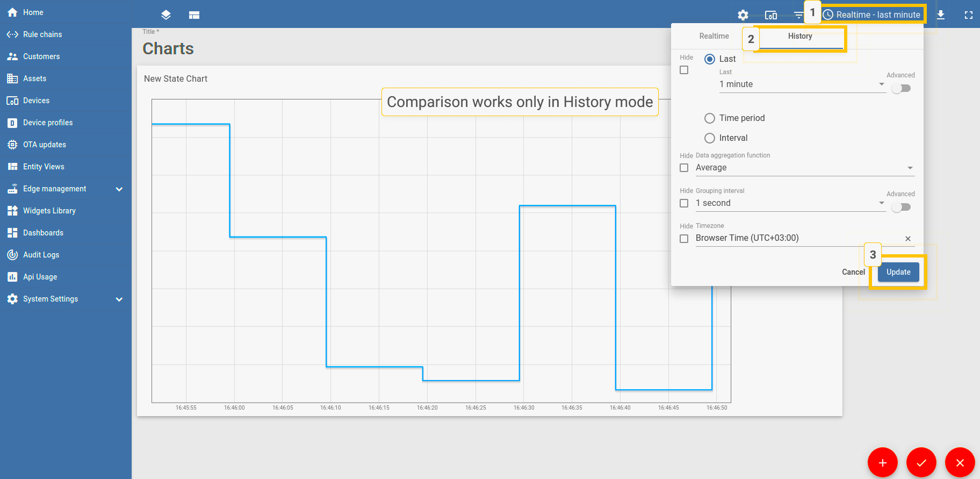Check Hide box for Grouping interval

684,203
